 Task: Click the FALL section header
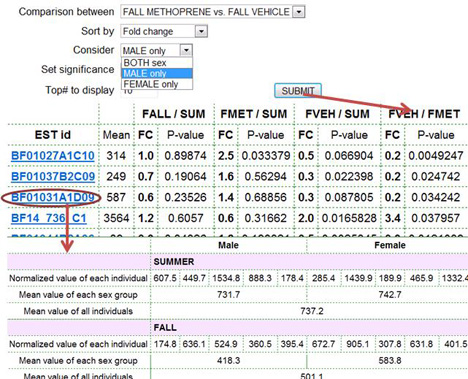pos(165,328)
